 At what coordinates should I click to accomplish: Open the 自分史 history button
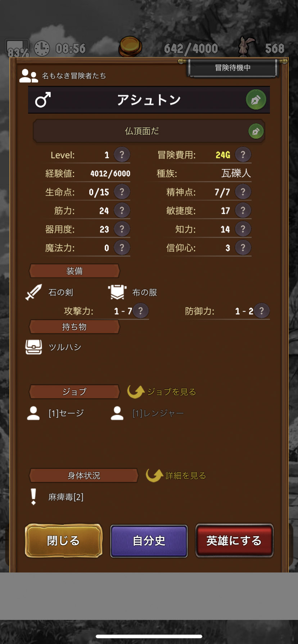pos(149,541)
